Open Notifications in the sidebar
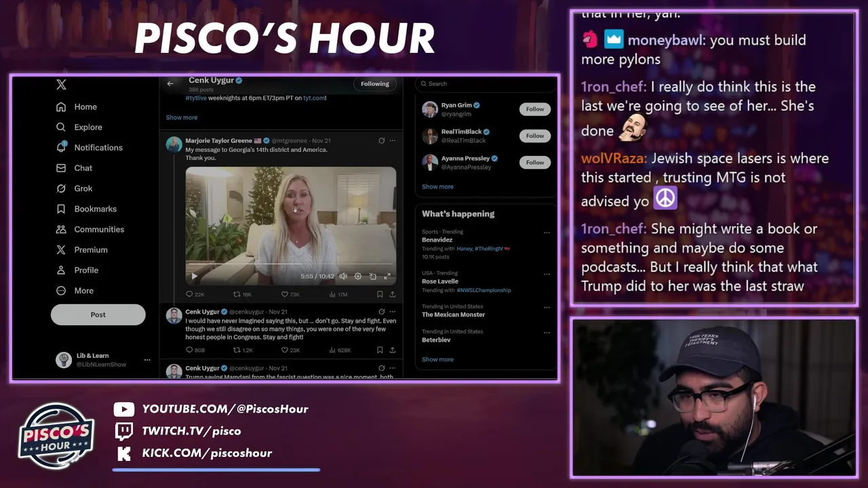 pyautogui.click(x=90, y=147)
